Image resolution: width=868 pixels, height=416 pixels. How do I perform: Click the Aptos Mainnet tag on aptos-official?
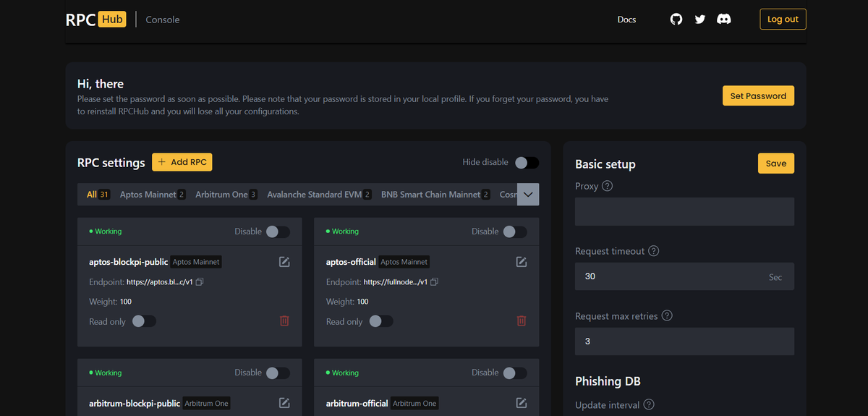[x=404, y=262]
